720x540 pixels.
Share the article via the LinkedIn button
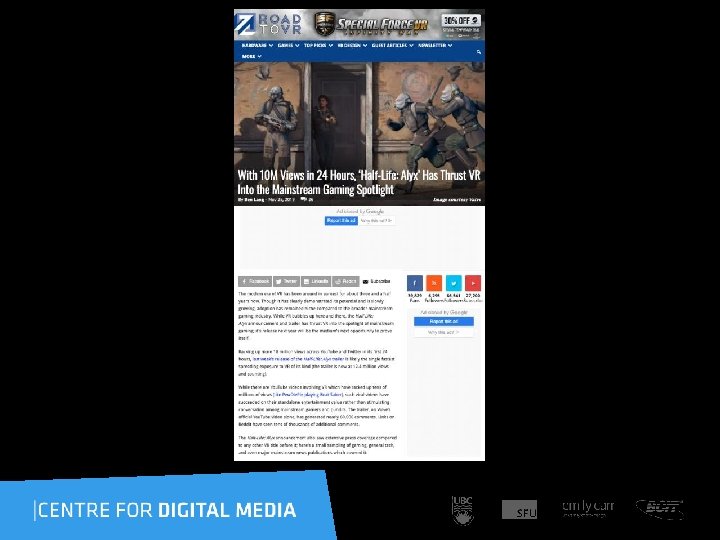pos(316,281)
